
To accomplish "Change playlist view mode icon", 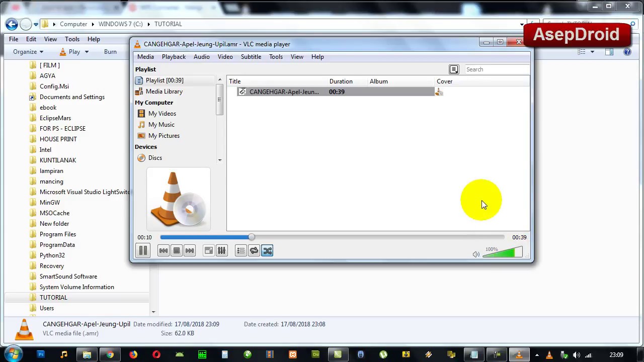I will click(x=454, y=69).
